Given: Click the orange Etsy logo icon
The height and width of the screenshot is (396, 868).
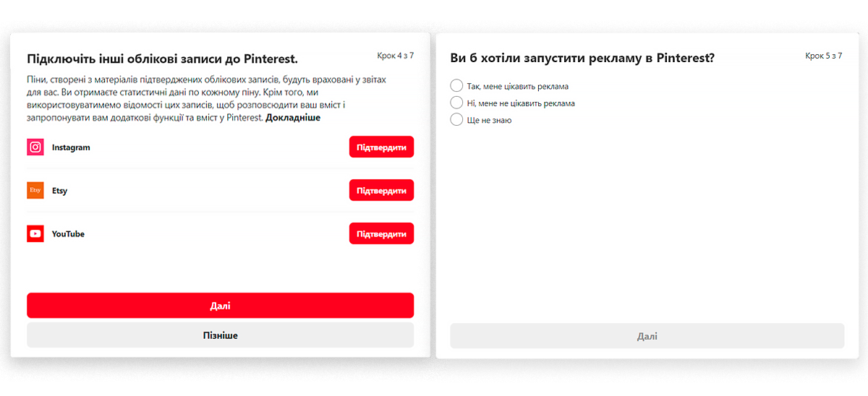Looking at the screenshot, I should 35,191.
